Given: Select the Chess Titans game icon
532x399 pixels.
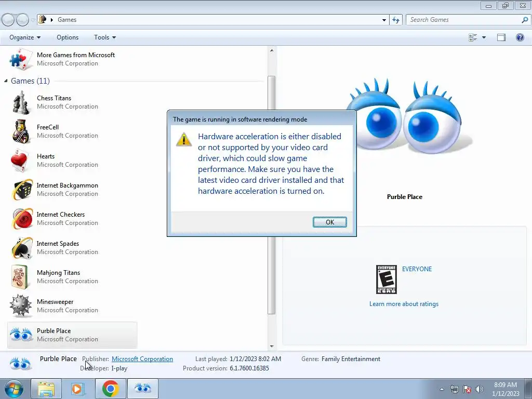Looking at the screenshot, I should [21, 102].
